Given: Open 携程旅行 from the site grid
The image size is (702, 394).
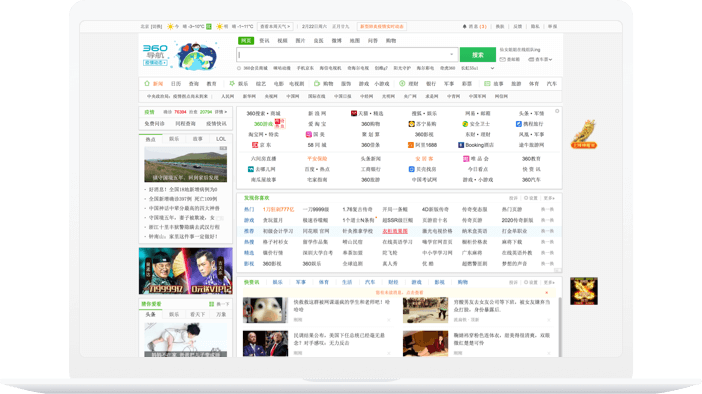Looking at the screenshot, I should pyautogui.click(x=530, y=124).
